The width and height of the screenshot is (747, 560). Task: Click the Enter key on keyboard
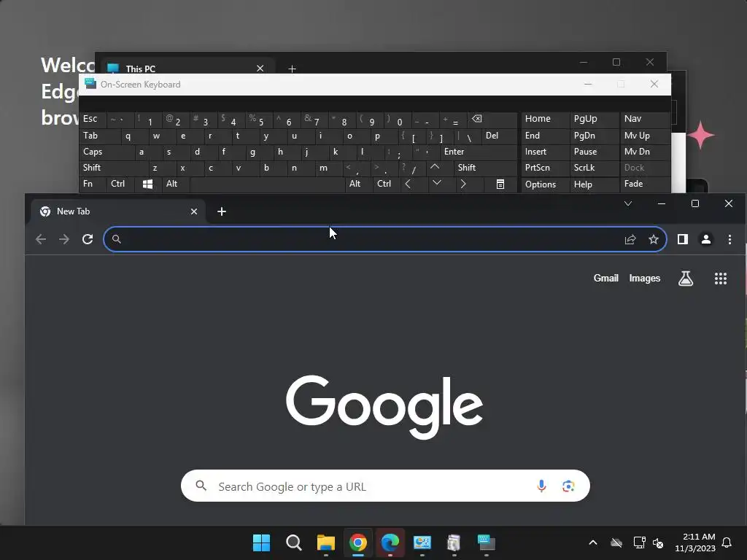coord(479,152)
